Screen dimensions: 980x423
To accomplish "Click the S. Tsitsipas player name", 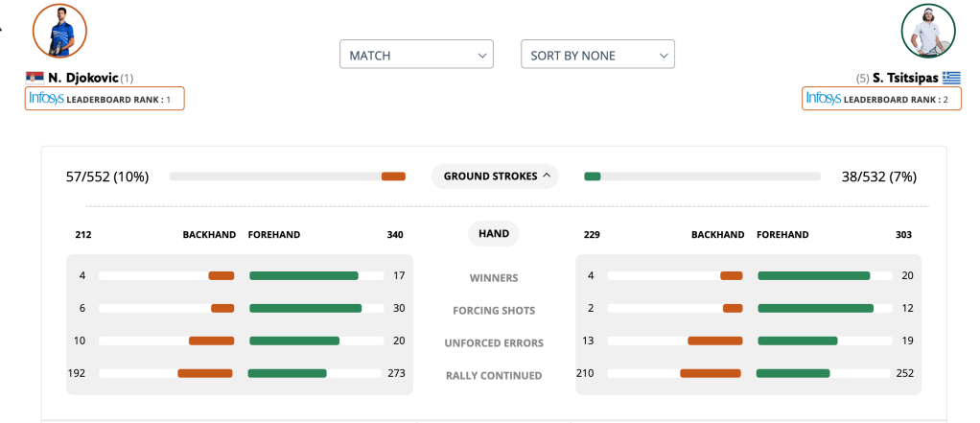I will point(902,77).
